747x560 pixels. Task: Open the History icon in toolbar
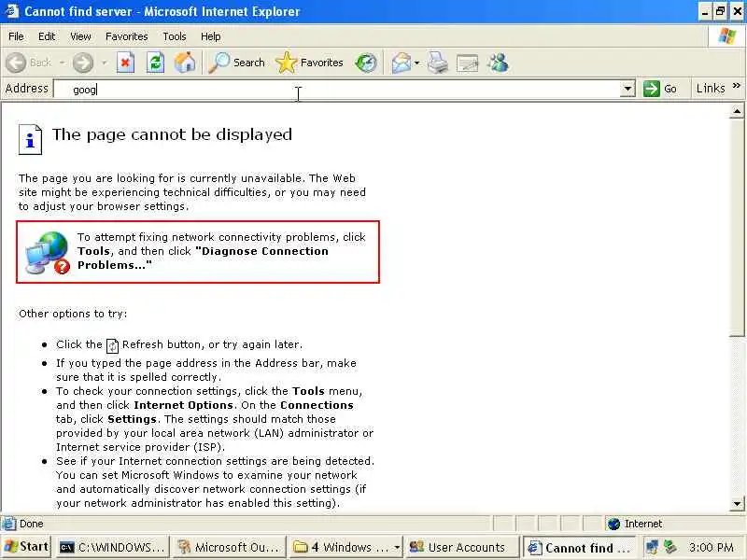(x=366, y=63)
